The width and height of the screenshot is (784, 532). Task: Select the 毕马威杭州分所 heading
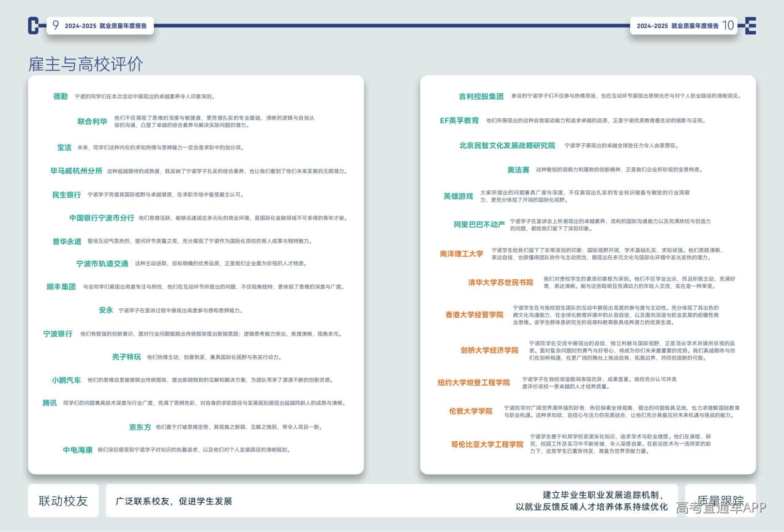(x=77, y=171)
